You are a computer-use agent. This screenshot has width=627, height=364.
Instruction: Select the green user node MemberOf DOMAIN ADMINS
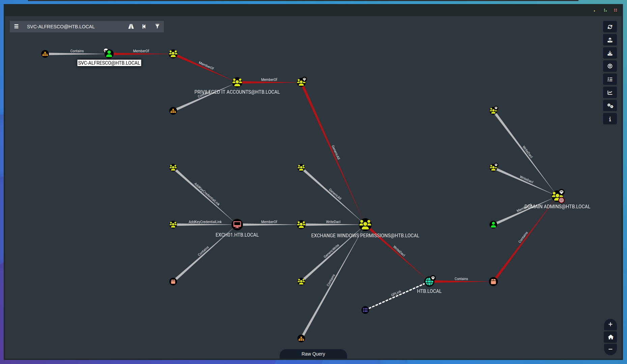click(493, 224)
